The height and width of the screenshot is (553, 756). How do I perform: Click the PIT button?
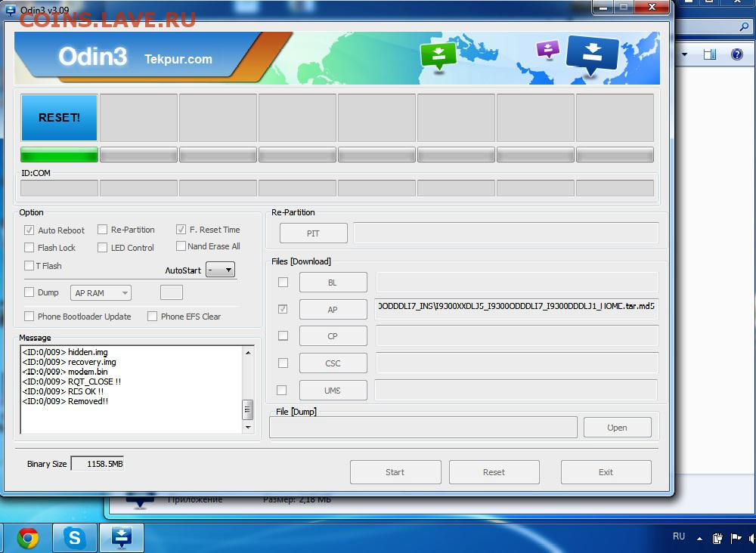click(314, 233)
